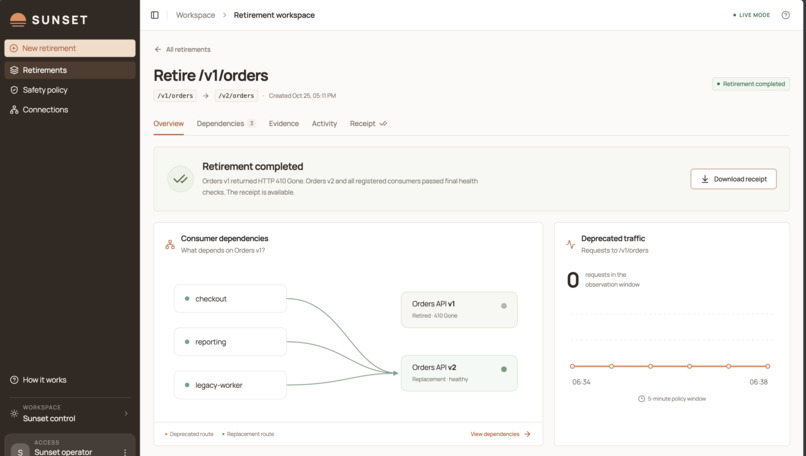Screen dimensions: 806x456
Task: Switch to the Dependencies tab
Action: click(226, 123)
